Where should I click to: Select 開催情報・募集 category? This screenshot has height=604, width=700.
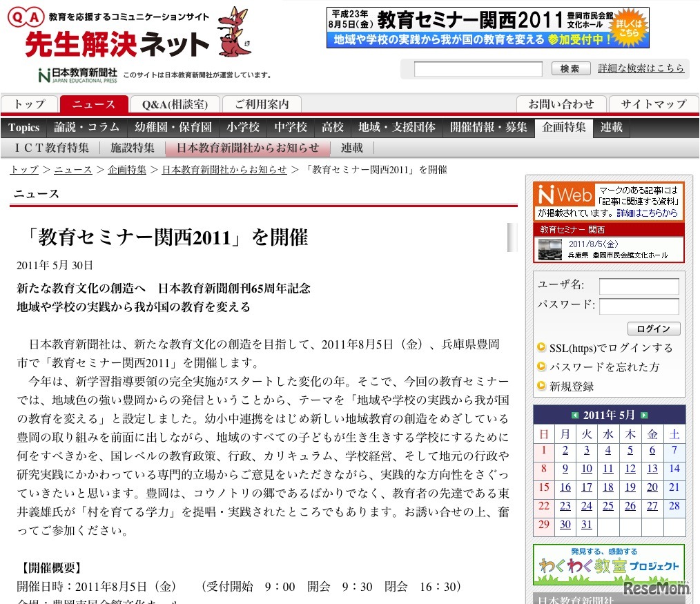[x=488, y=128]
